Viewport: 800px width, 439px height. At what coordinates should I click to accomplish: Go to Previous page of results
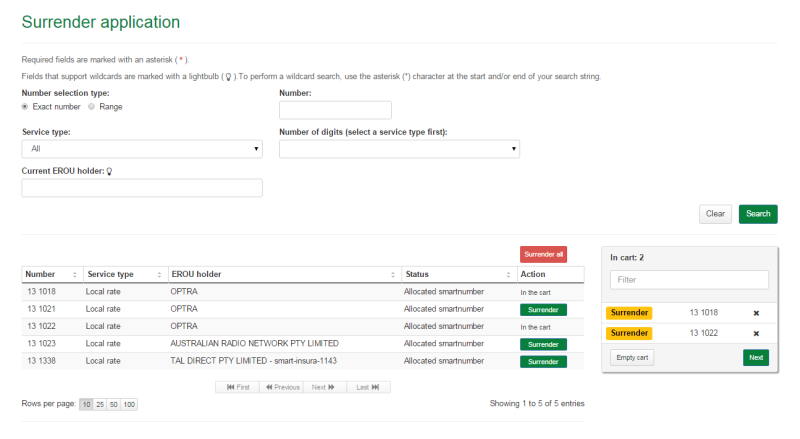pyautogui.click(x=282, y=387)
